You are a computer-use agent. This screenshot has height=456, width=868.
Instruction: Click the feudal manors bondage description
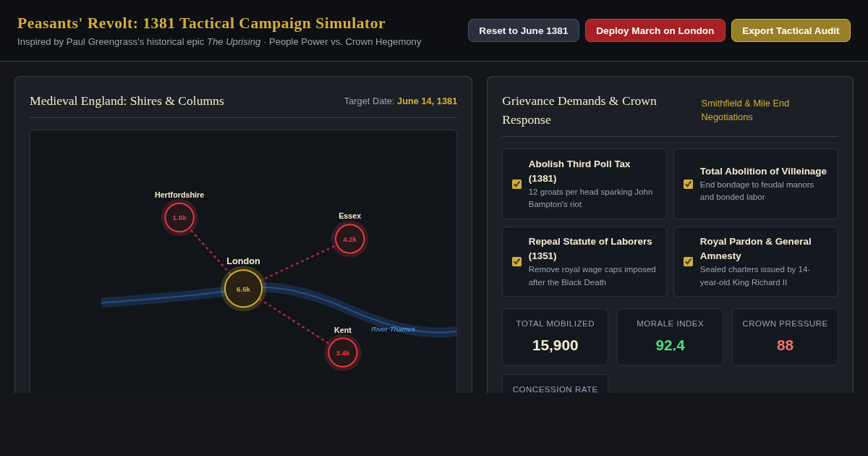tap(757, 191)
